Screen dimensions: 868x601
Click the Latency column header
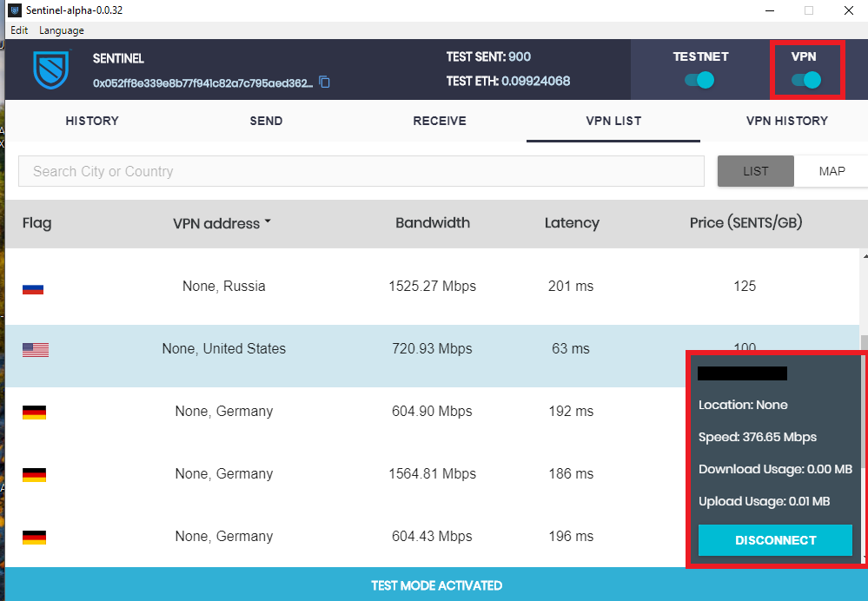point(572,222)
